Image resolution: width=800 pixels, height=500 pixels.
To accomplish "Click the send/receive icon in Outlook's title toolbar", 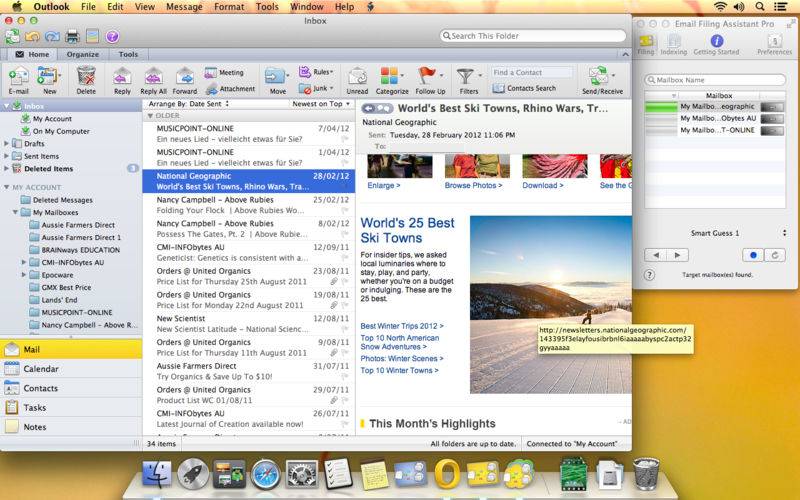I will [13, 36].
